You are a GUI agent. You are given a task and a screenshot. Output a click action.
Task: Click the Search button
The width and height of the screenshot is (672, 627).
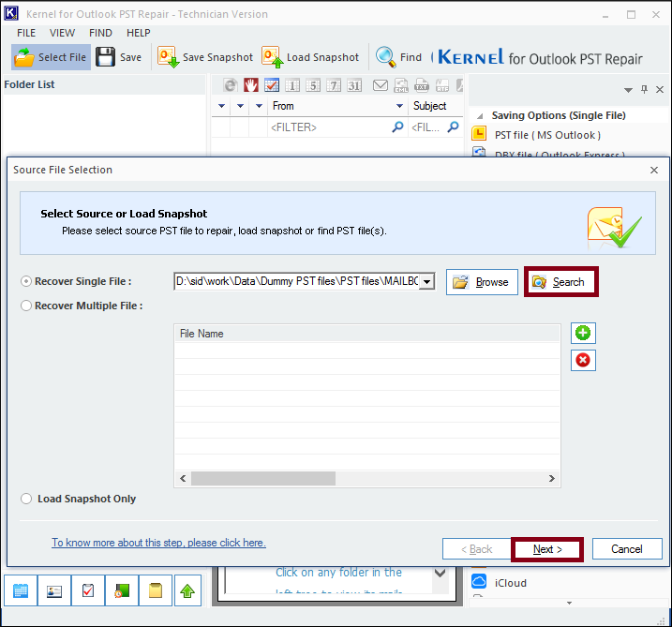click(x=561, y=282)
